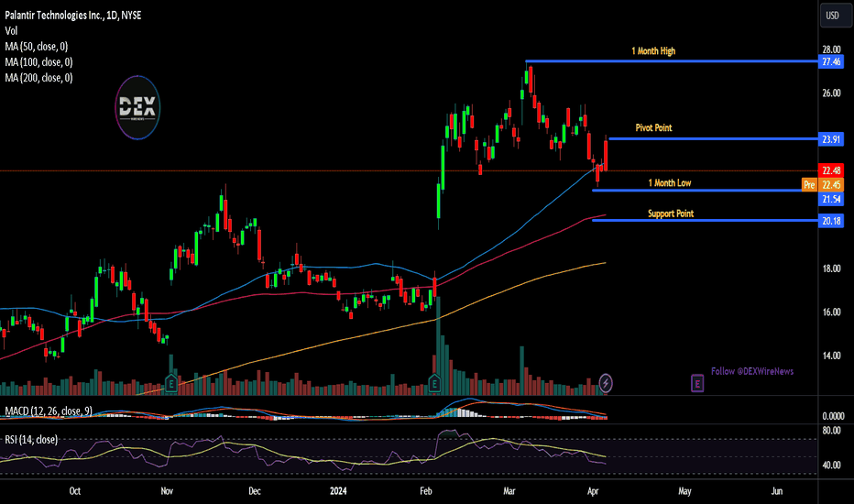
Task: Click the blue Support Point line
Action: point(705,220)
